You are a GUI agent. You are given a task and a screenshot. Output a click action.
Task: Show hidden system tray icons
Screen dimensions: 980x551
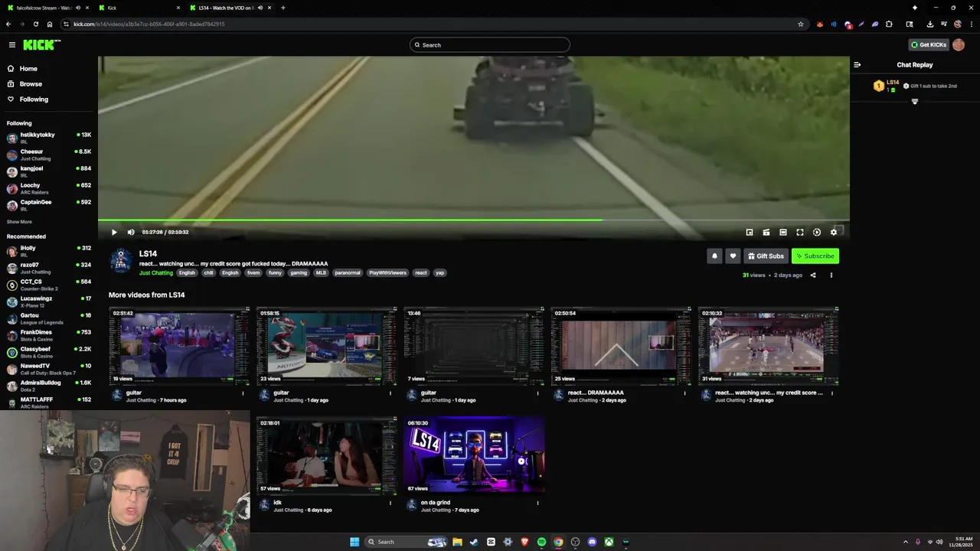tap(905, 542)
